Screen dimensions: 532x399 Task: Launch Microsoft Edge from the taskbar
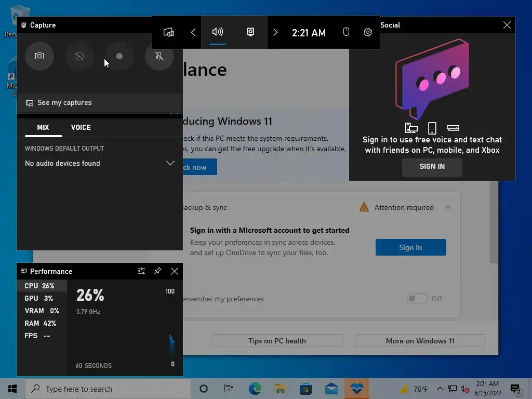click(x=255, y=389)
